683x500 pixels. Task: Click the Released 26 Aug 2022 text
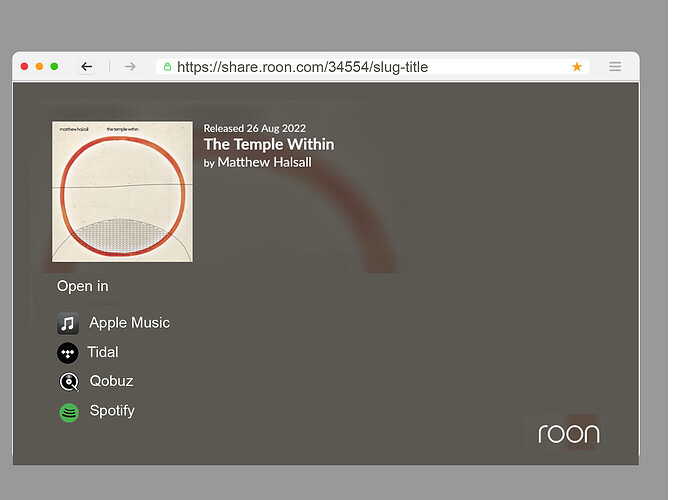coord(255,128)
